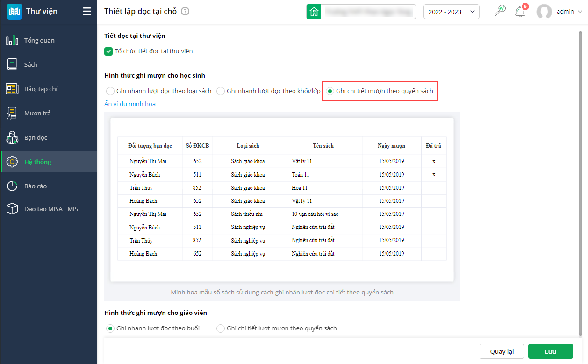Select Ghi nhanh lượt đọc theo khối/lớp
Screen dimensions: 588x364
220,91
